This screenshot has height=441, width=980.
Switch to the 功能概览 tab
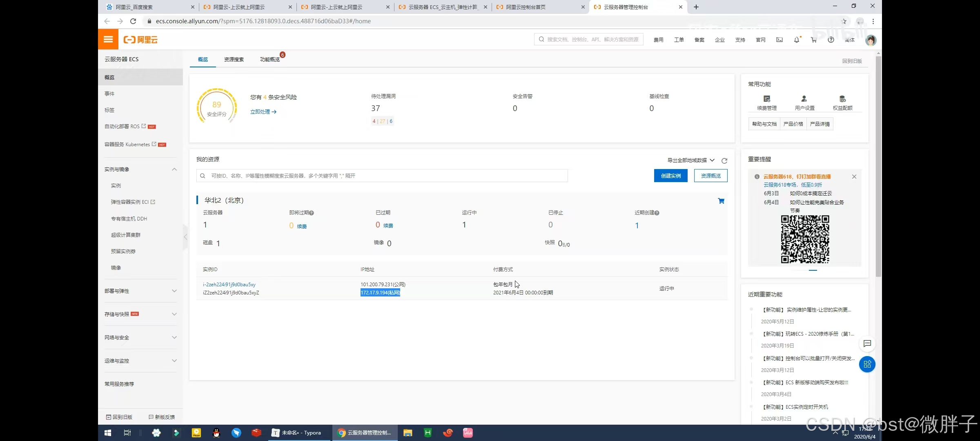(x=269, y=59)
